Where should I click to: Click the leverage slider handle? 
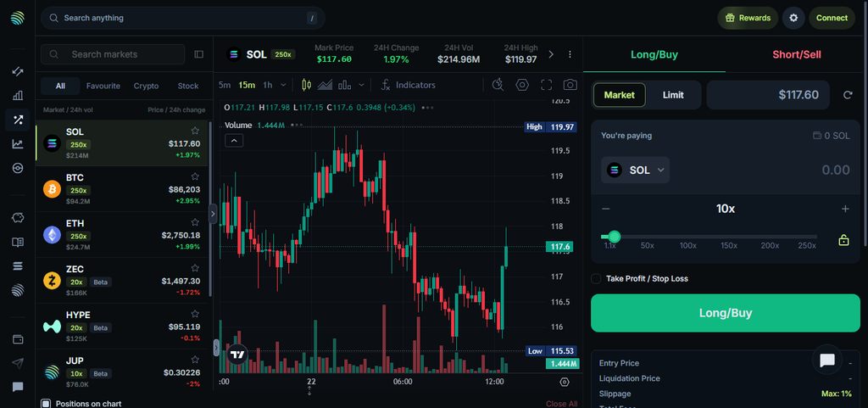click(614, 237)
